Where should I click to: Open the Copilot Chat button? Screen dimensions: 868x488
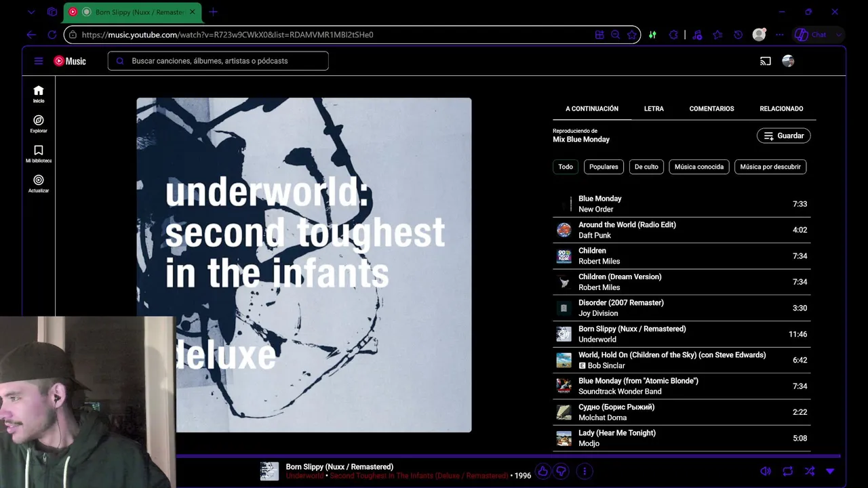pyautogui.click(x=811, y=35)
